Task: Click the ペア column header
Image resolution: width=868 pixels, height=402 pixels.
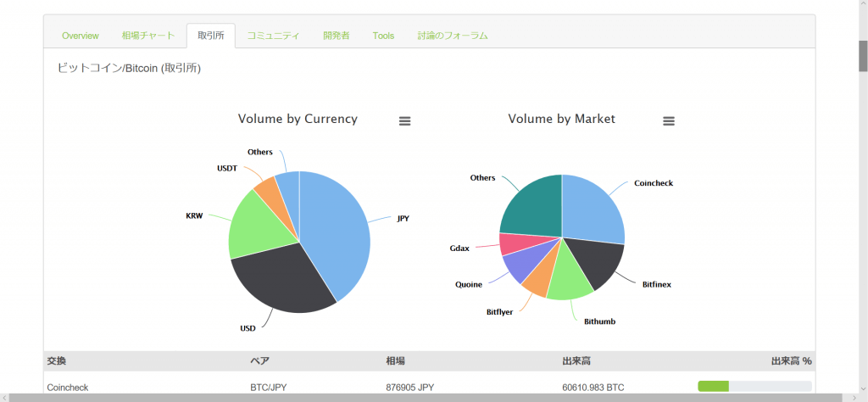Action: 259,361
